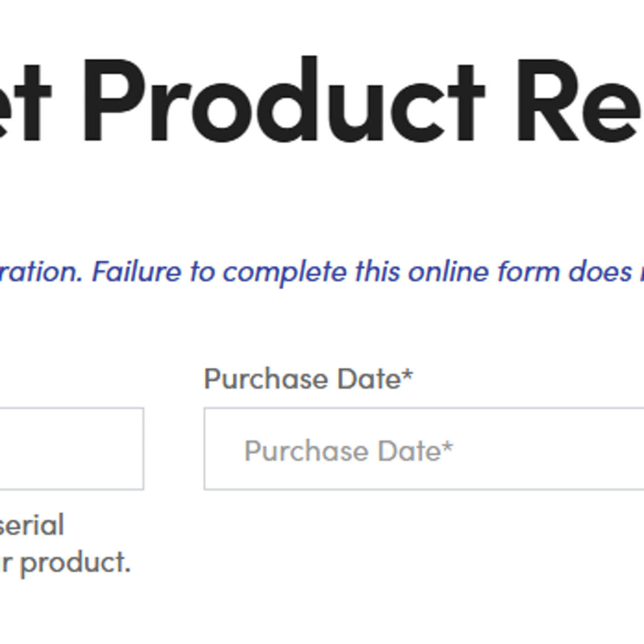Click the word to in the blue notice
The image size is (644, 644).
(x=202, y=271)
